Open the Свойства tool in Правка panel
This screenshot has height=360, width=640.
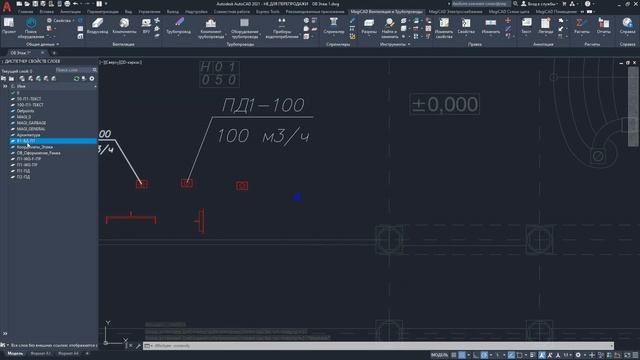[466, 26]
